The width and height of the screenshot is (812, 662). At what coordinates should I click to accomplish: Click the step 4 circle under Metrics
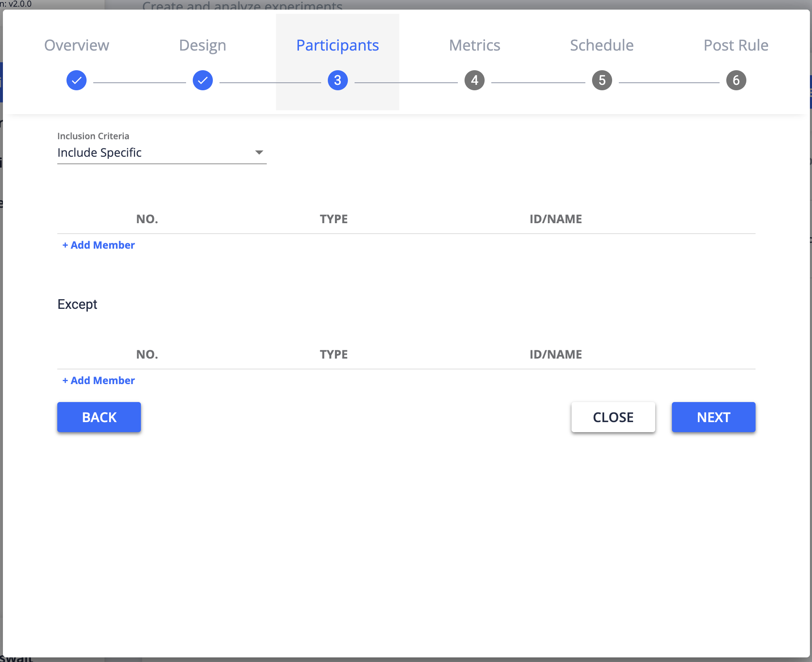coord(475,80)
